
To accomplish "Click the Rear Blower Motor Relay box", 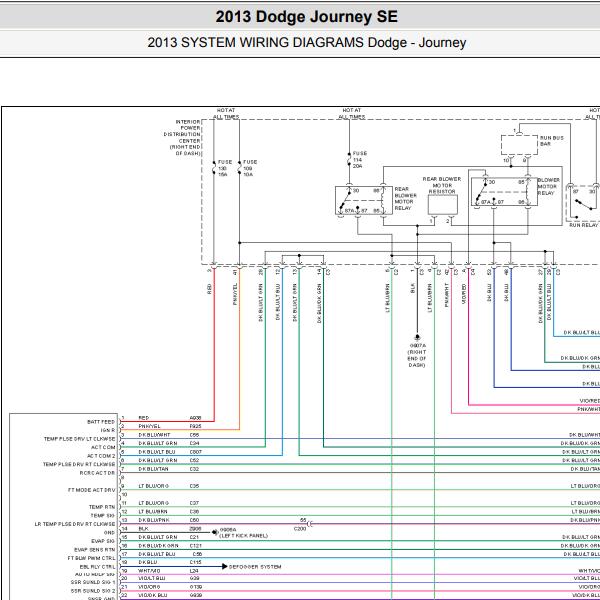I will (x=364, y=201).
